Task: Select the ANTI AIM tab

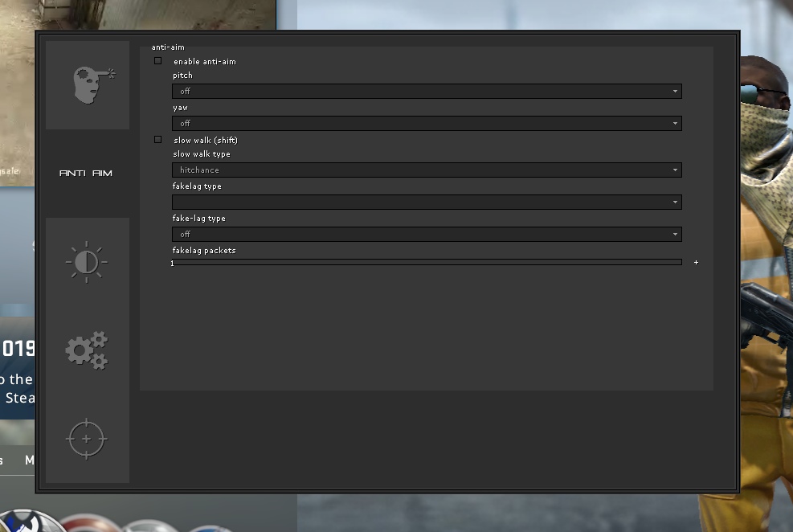Action: (x=86, y=173)
